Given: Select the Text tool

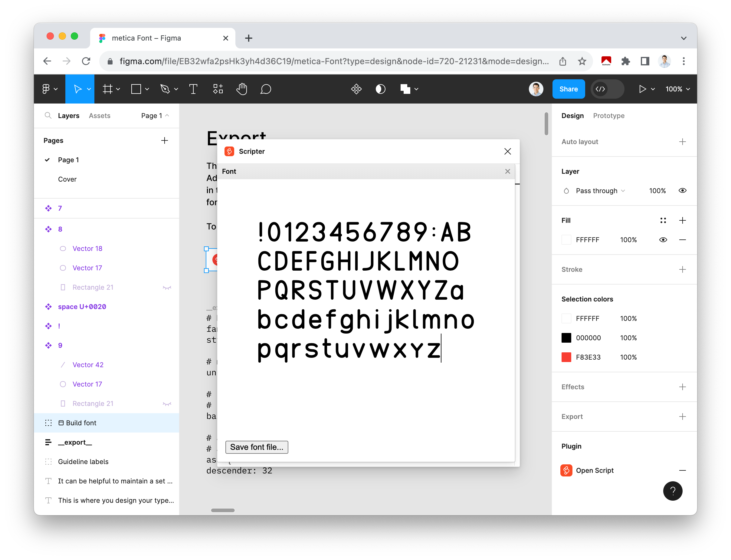Looking at the screenshot, I should click(x=194, y=89).
